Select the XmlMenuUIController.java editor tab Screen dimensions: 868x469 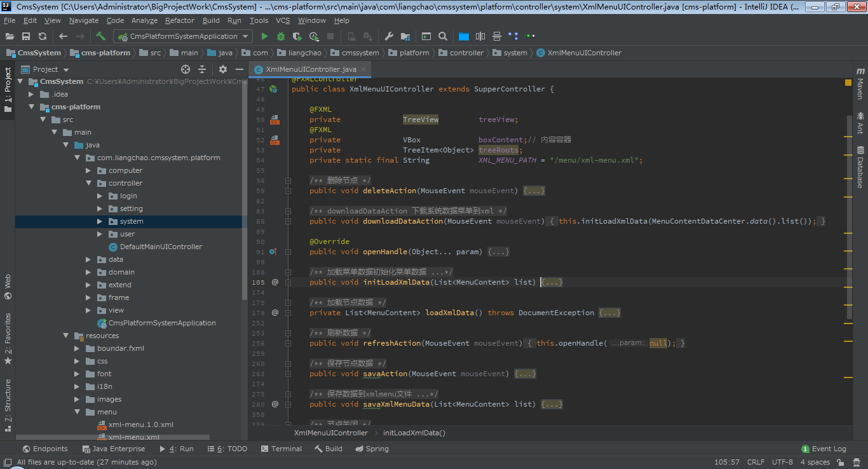(311, 69)
